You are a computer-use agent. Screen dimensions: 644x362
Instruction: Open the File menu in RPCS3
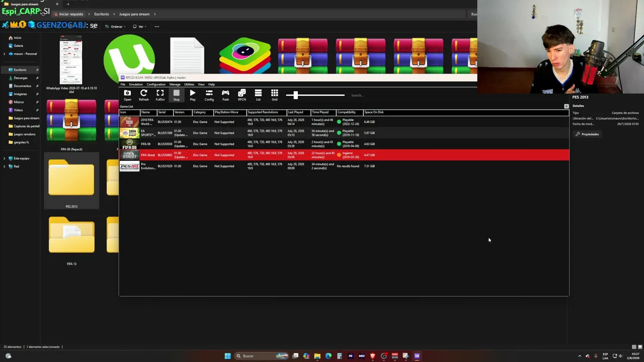click(123, 84)
